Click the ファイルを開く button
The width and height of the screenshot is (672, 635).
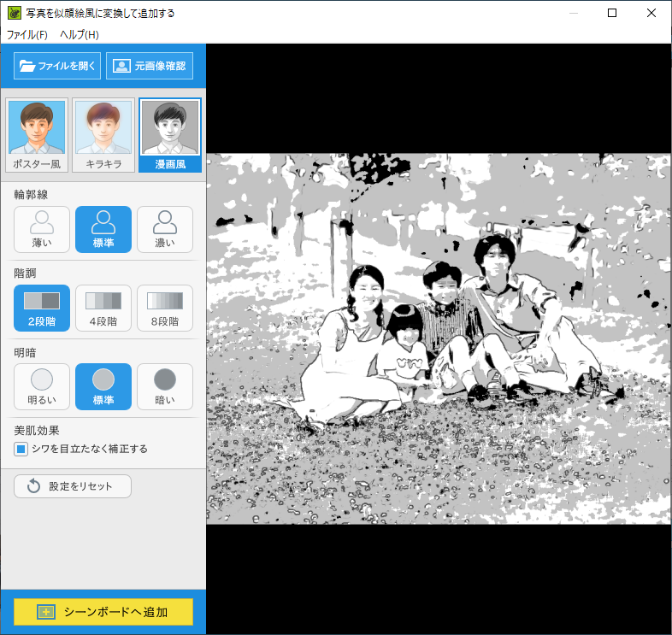[57, 66]
